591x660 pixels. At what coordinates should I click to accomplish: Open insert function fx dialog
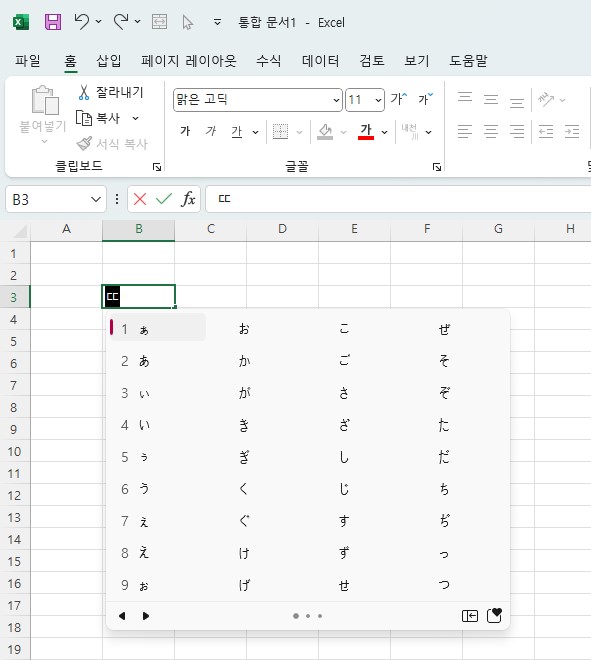pyautogui.click(x=188, y=199)
